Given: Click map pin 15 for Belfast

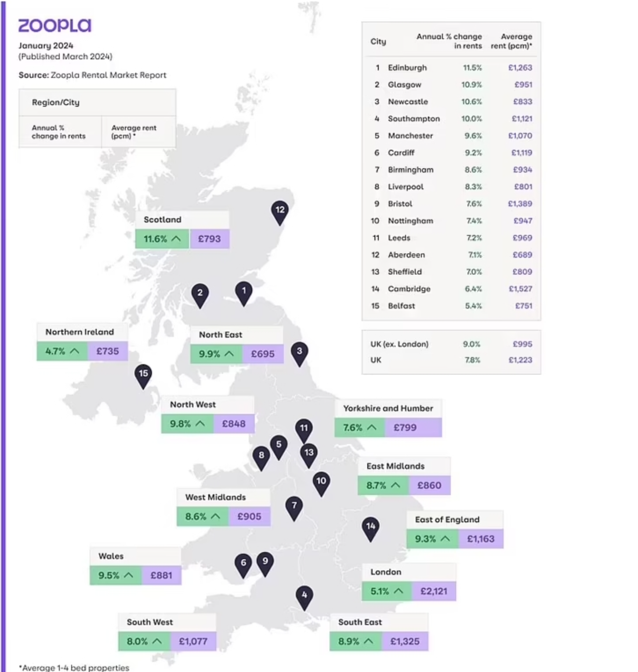Looking at the screenshot, I should [143, 376].
